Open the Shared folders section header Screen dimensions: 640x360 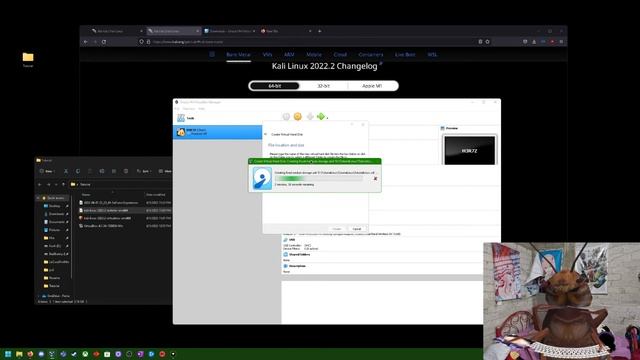pyautogui.click(x=296, y=254)
